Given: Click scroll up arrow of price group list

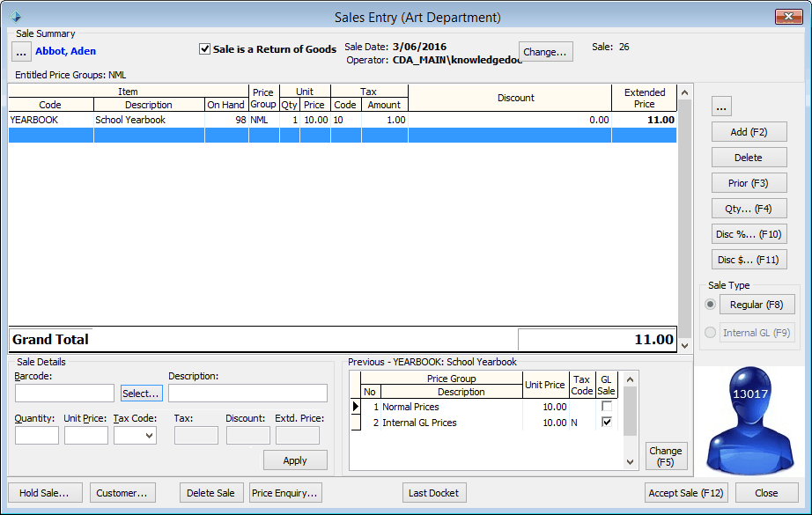Looking at the screenshot, I should click(x=631, y=379).
